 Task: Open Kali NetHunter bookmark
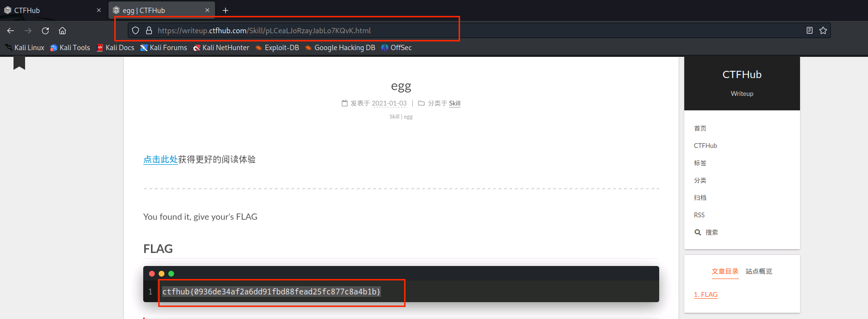point(221,48)
